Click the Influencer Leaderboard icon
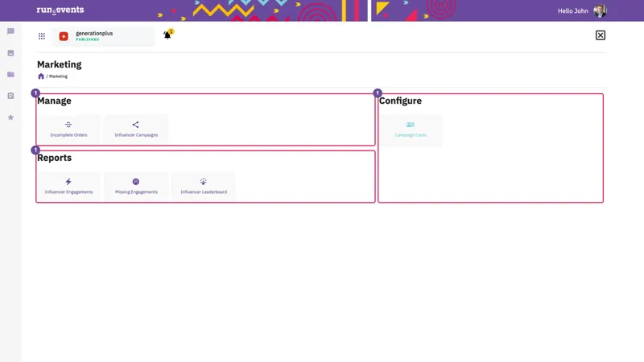The image size is (644, 362). pos(204,182)
